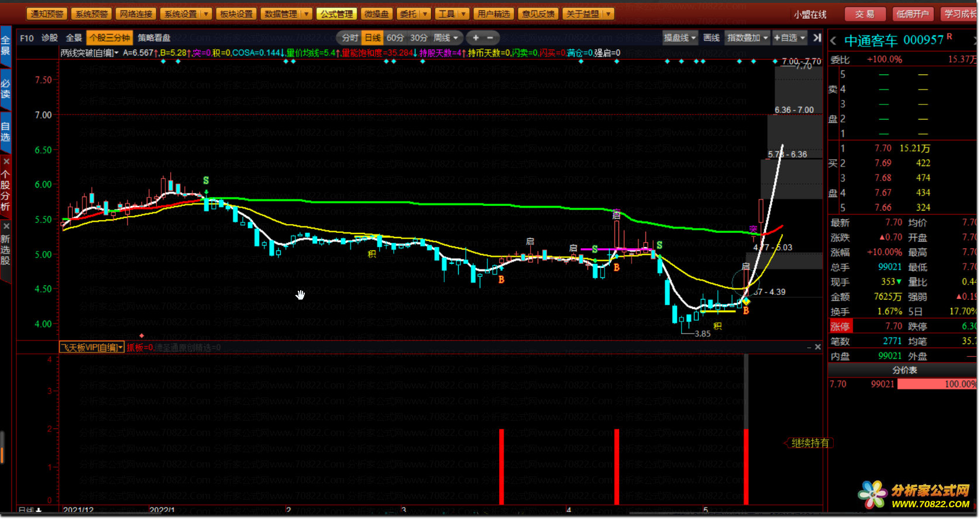Screen dimensions: 980x519
Task: Close the sub-indicator panel
Action: pos(818,347)
